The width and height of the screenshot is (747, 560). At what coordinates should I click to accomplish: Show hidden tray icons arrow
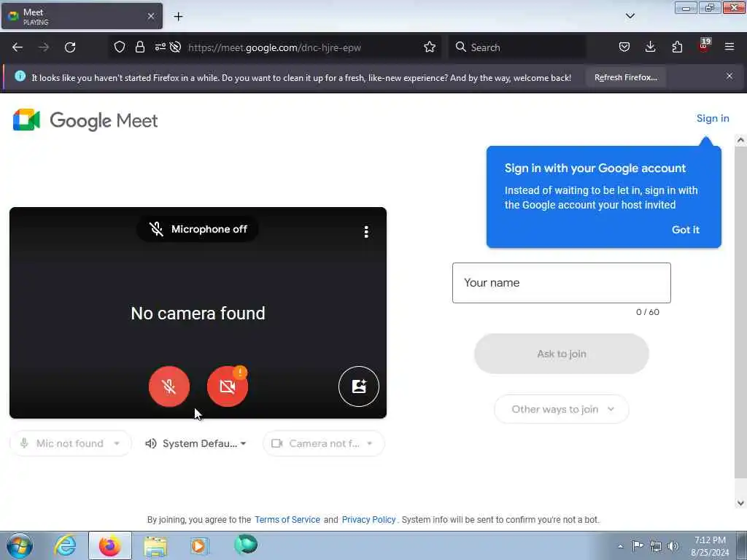620,546
